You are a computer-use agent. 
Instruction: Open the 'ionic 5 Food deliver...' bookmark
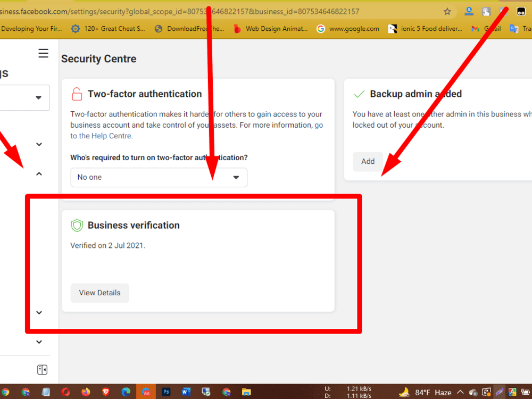tap(426, 29)
